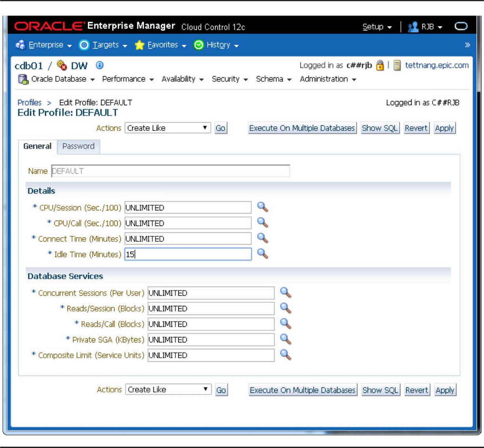Click the bottom Go button
Image resolution: width=484 pixels, height=448 pixels.
(221, 390)
